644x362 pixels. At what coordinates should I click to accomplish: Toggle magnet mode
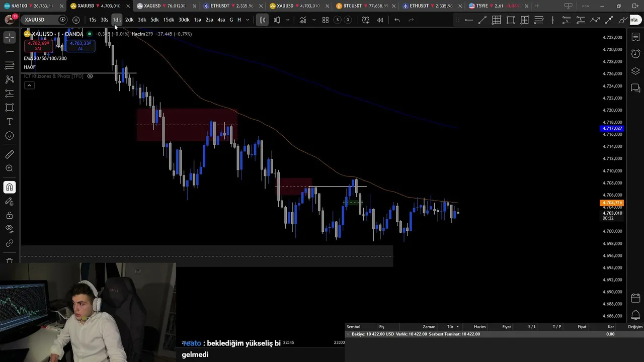point(10,188)
